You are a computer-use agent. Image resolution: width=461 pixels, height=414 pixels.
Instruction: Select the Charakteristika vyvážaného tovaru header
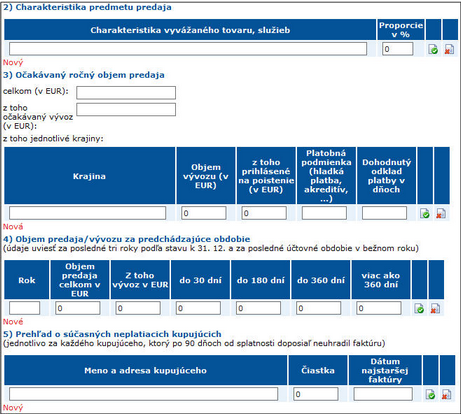tap(190, 30)
